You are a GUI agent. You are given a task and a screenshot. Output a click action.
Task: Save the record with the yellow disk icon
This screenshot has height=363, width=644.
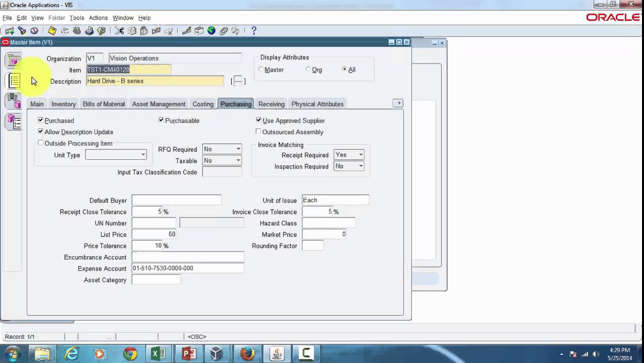pyautogui.click(x=52, y=31)
